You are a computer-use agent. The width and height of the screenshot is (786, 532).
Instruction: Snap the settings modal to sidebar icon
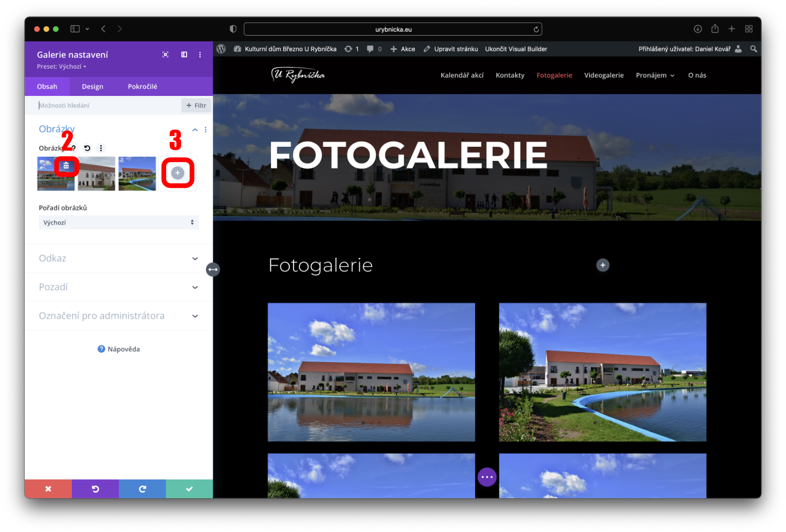coord(184,55)
